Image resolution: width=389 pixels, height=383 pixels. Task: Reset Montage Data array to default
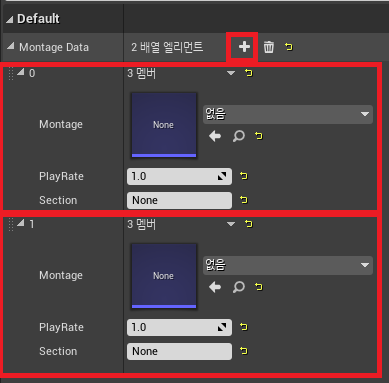click(x=289, y=47)
